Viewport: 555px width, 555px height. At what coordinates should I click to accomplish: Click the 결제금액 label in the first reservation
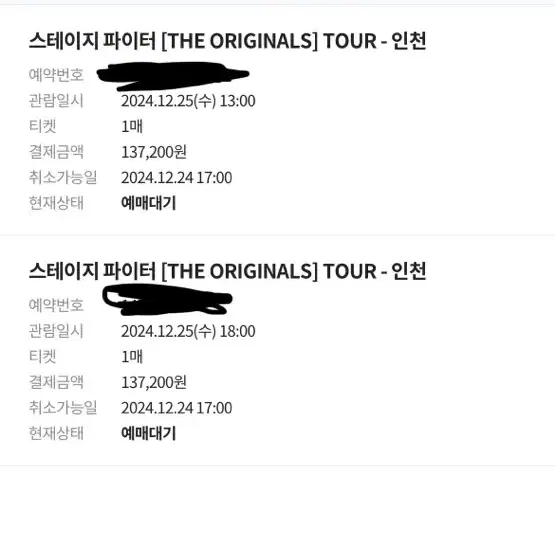56,152
